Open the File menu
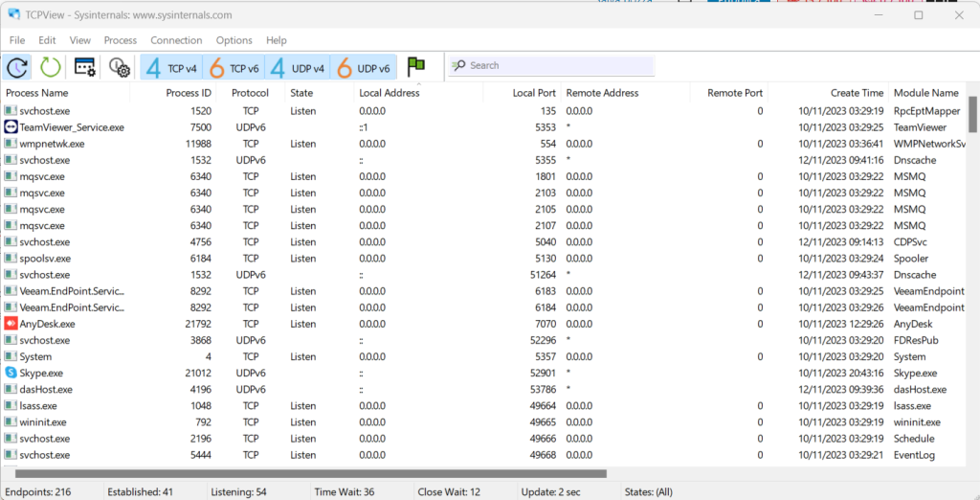 [17, 40]
